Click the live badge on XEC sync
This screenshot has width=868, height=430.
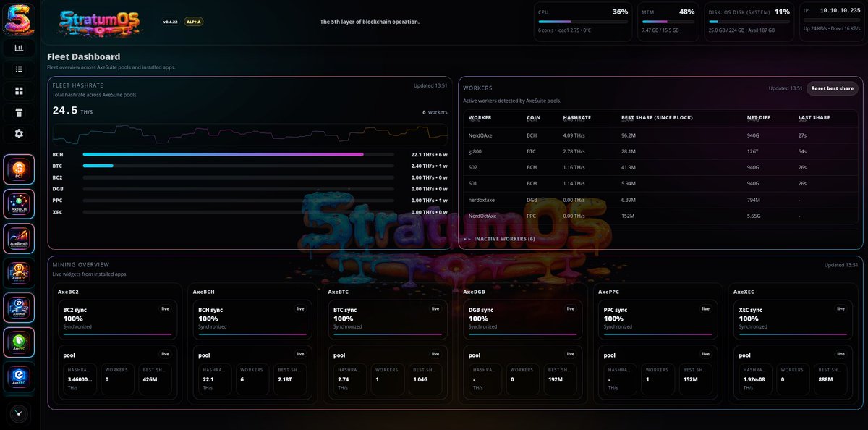point(841,308)
